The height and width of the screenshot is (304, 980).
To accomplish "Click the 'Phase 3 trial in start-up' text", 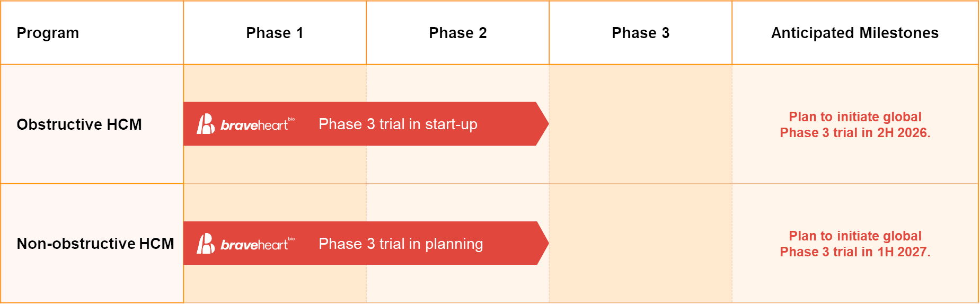I will [x=398, y=124].
